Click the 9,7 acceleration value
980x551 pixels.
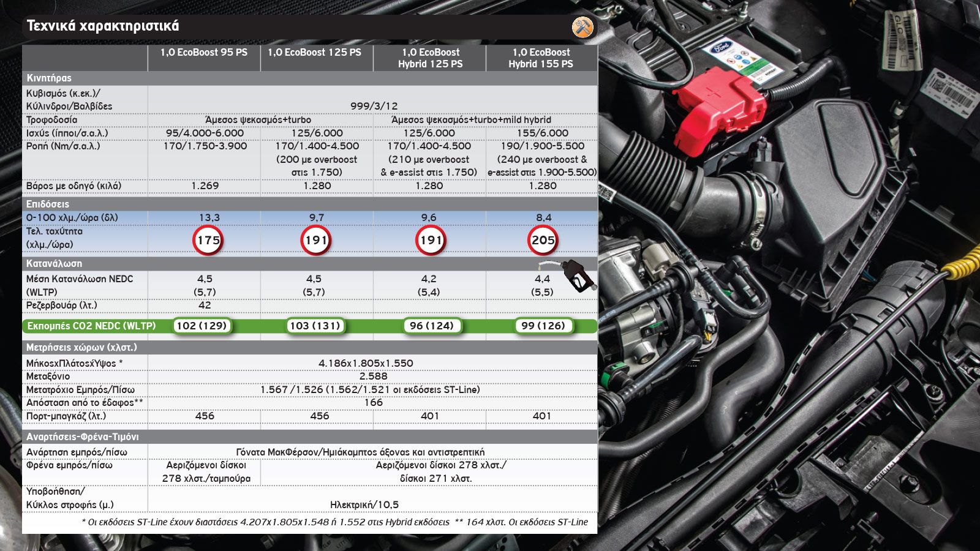tap(317, 217)
